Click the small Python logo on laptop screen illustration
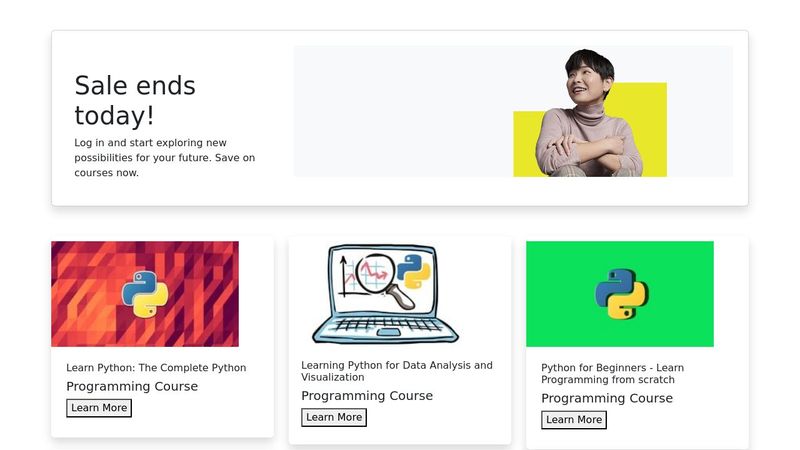This screenshot has width=800, height=450. [x=414, y=272]
